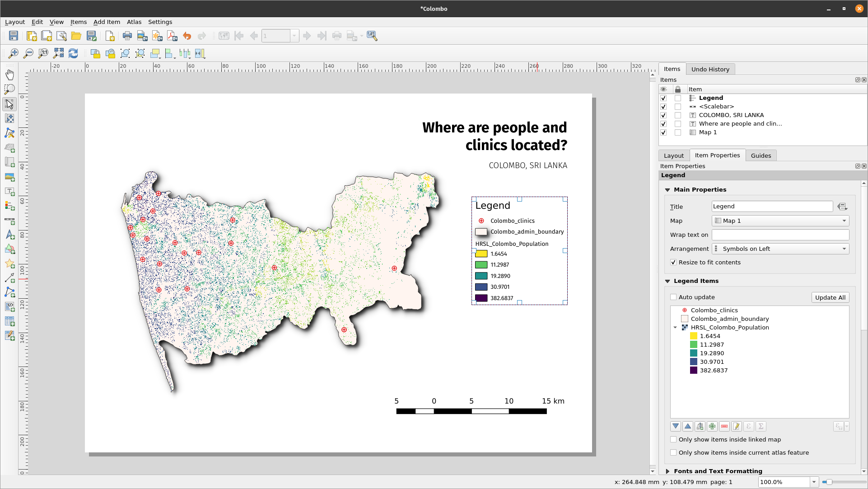Open the Map dropdown showing Map 1
Image resolution: width=868 pixels, height=489 pixels.
coord(780,221)
